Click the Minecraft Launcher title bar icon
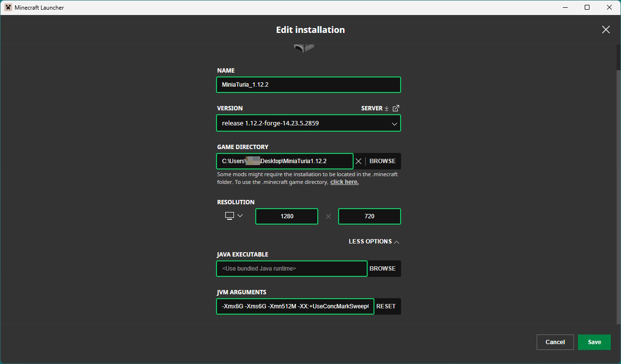This screenshot has height=364, width=621. [x=8, y=7]
